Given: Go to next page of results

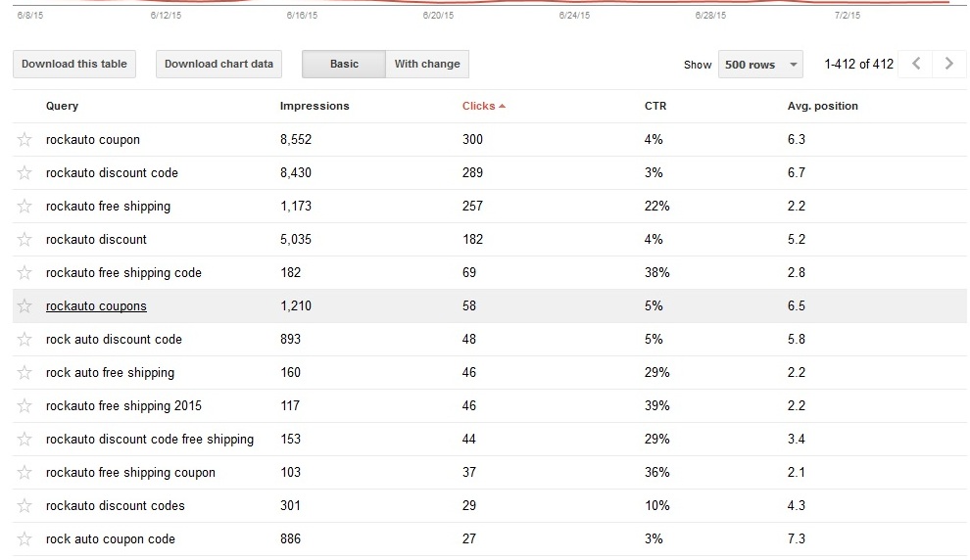Looking at the screenshot, I should pyautogui.click(x=948, y=65).
